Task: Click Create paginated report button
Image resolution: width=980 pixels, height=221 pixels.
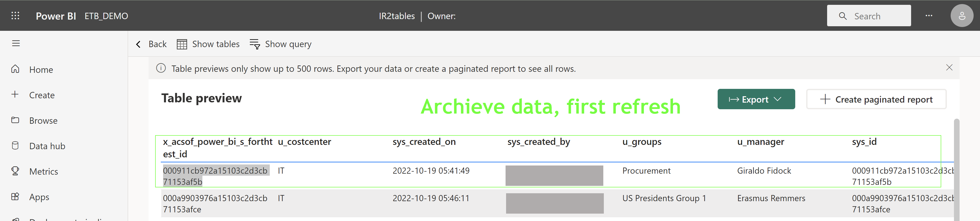Action: 876,99
